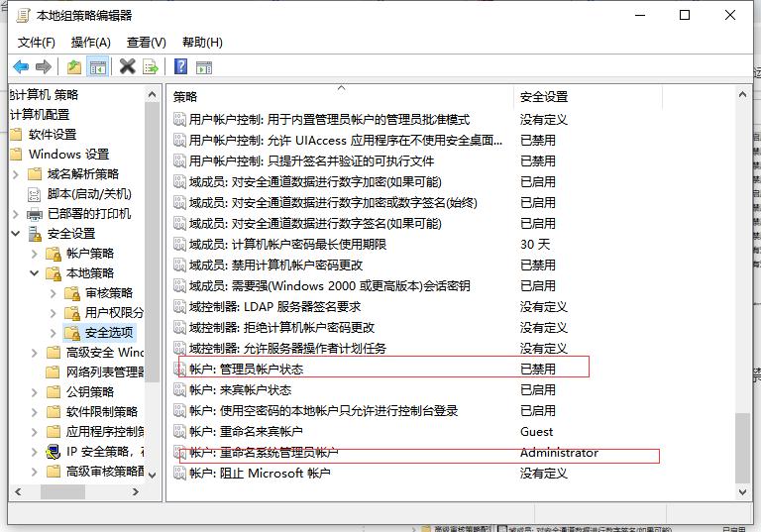This screenshot has width=761, height=532.
Task: Select policy 域控制器: 拒绝计算机帐户密码更改
Action: [x=282, y=328]
